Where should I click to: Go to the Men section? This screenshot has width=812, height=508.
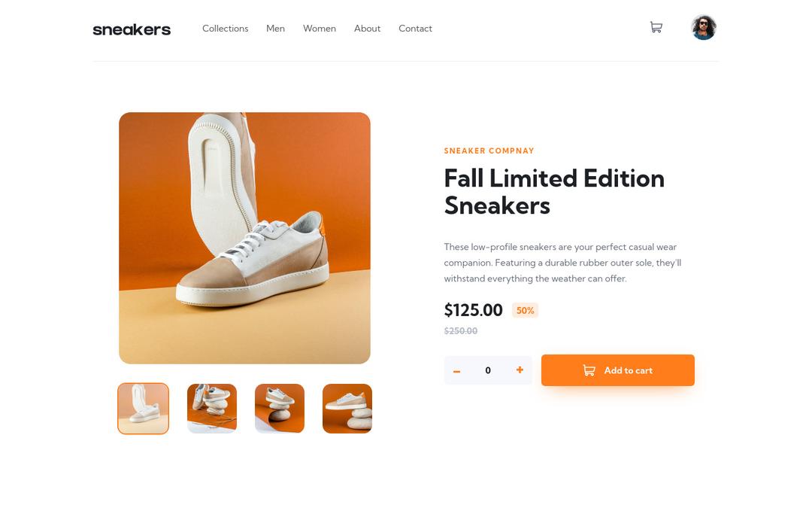275,29
